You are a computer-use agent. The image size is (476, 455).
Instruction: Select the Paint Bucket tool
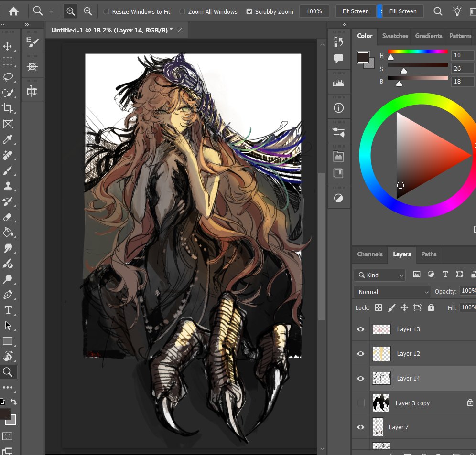(8, 233)
